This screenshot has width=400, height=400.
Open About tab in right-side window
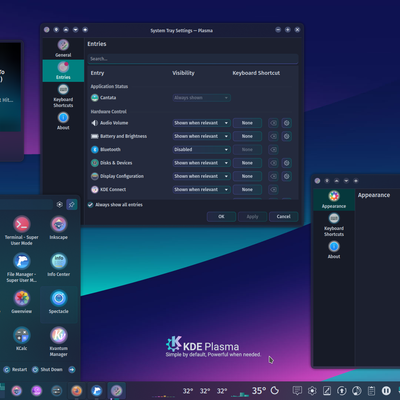coord(334,250)
